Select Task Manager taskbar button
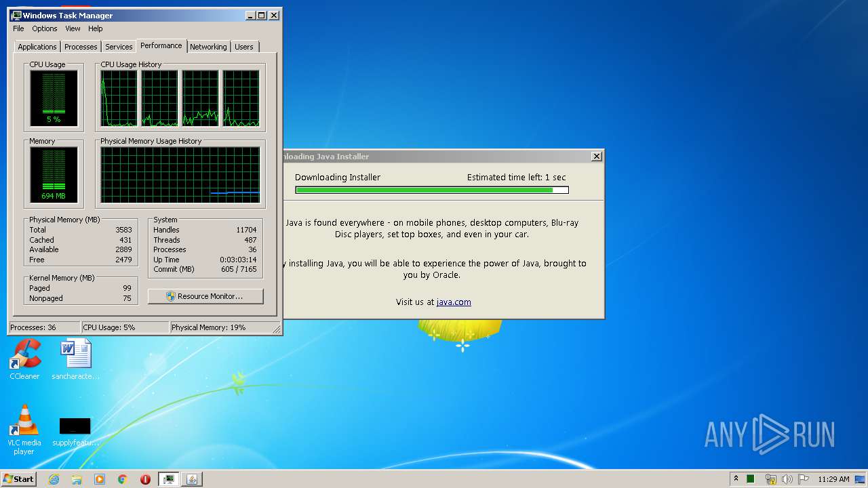868x488 pixels. pos(168,479)
